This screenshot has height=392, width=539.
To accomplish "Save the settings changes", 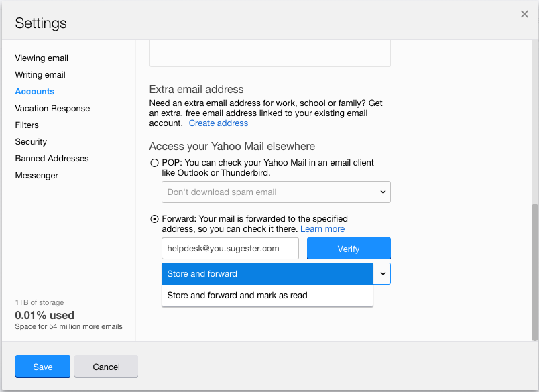I will [43, 367].
